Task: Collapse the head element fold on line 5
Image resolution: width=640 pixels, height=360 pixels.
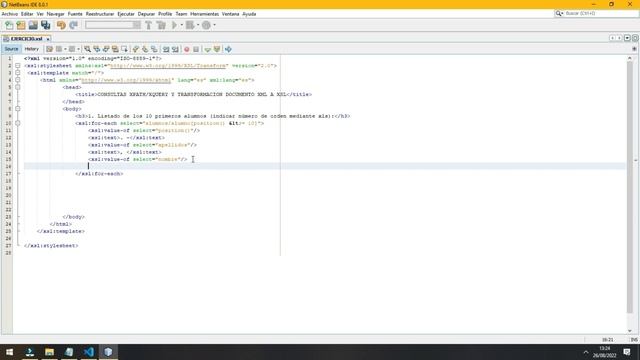Action: pyautogui.click(x=18, y=87)
